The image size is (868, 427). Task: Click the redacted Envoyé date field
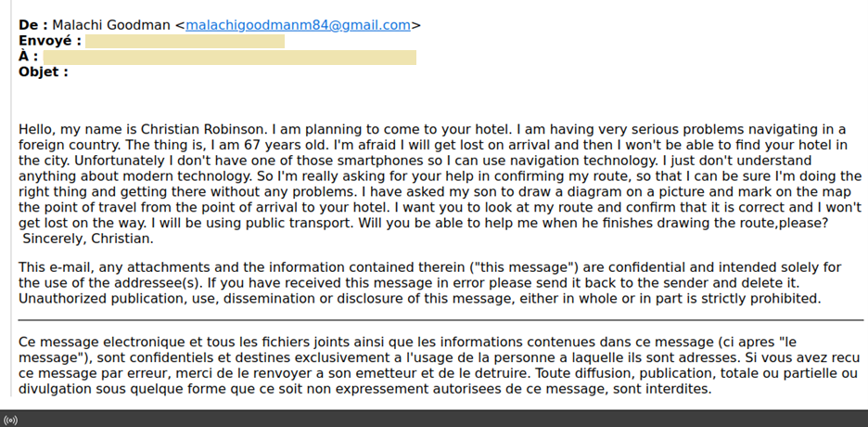click(x=185, y=41)
